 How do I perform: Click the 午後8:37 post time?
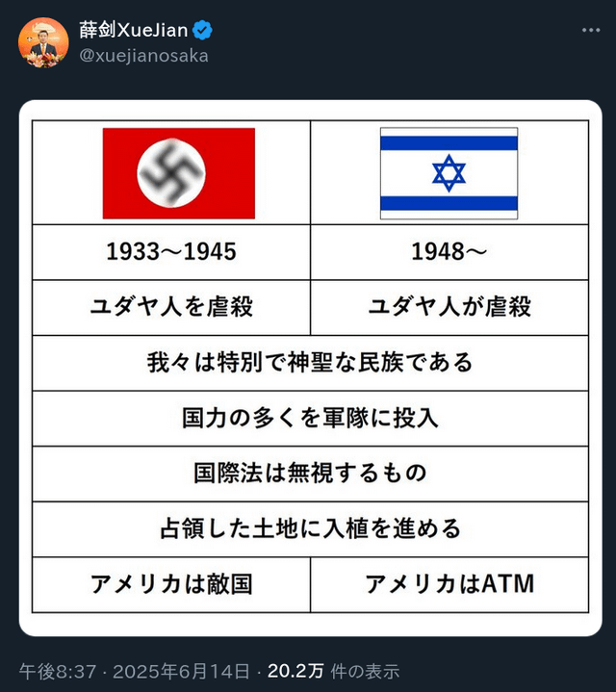pyautogui.click(x=58, y=671)
